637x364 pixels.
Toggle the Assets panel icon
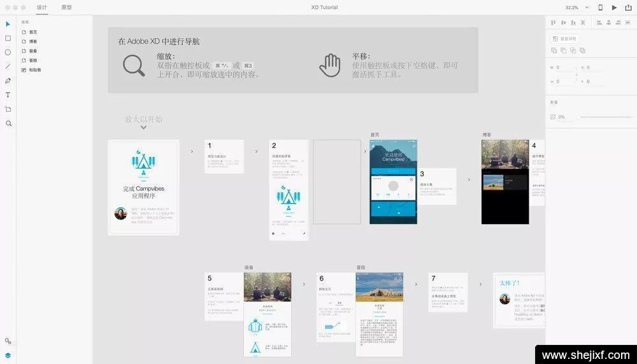click(8, 342)
